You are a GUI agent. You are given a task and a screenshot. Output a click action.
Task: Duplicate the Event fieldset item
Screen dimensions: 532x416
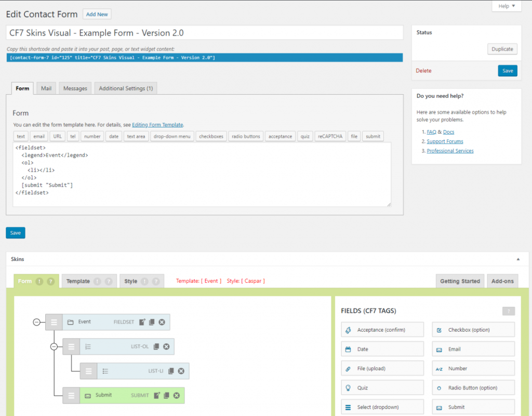coord(152,322)
